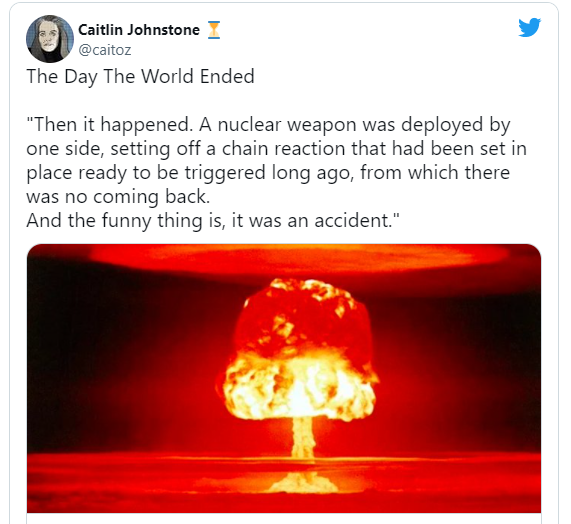Click the line ending it was an accident
Image resolution: width=571 pixels, height=524 pixels.
(x=213, y=221)
